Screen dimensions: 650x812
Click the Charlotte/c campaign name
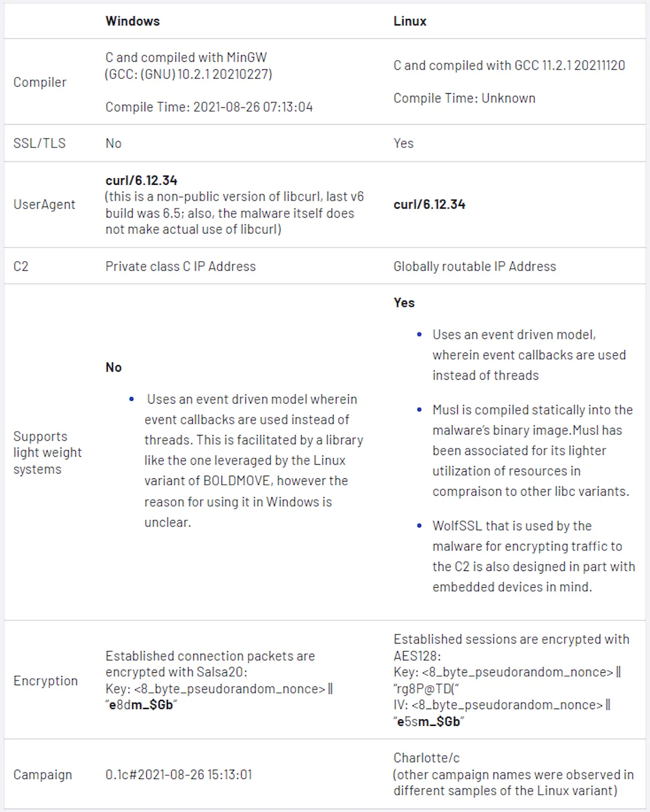click(427, 758)
